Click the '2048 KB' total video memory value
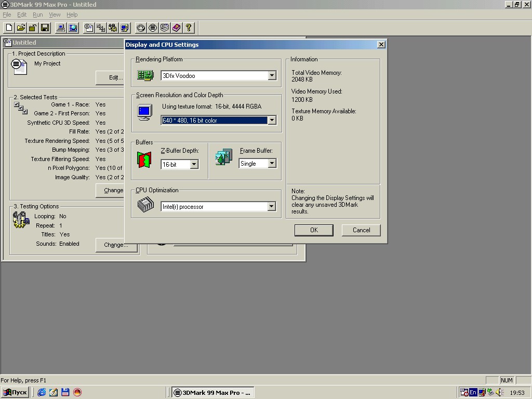Viewport: 532px width, 399px height. pyautogui.click(x=302, y=79)
